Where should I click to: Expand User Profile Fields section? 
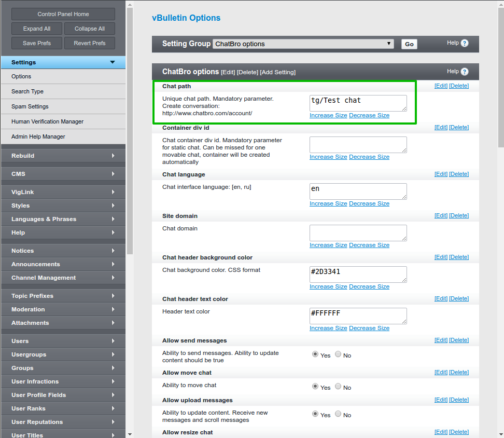point(63,395)
